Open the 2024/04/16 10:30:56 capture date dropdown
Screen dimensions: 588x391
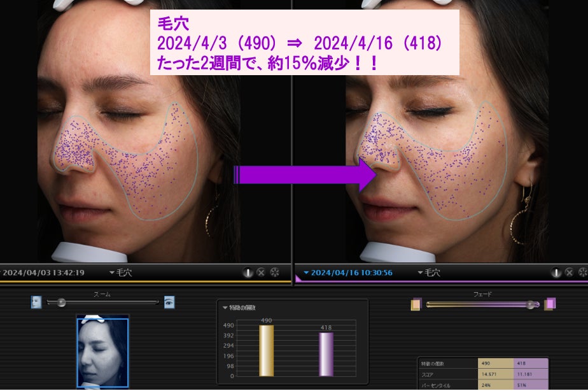point(348,273)
